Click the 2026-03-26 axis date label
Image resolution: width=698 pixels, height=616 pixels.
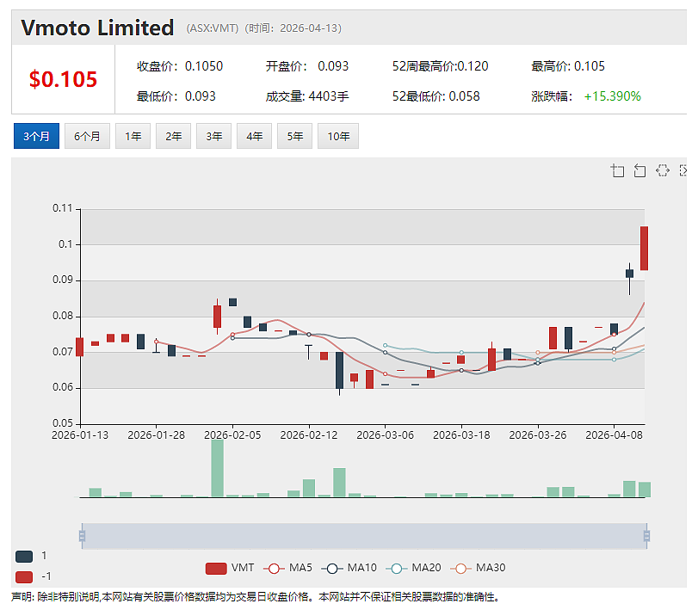click(538, 435)
